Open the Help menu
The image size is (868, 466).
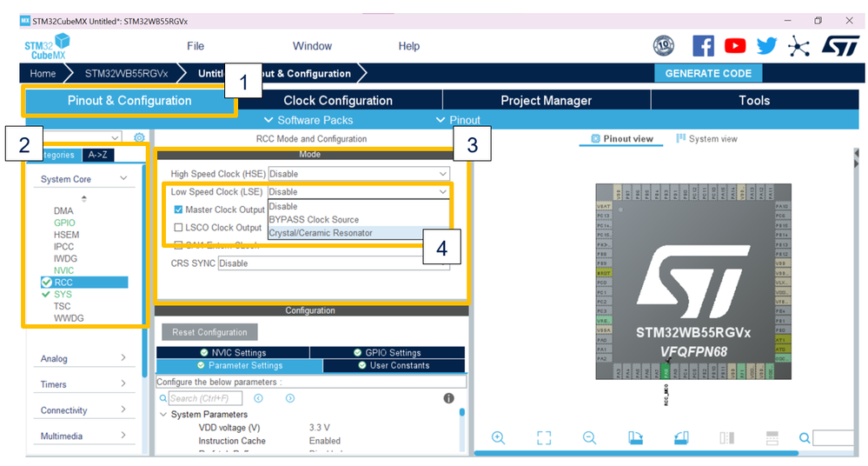click(409, 46)
